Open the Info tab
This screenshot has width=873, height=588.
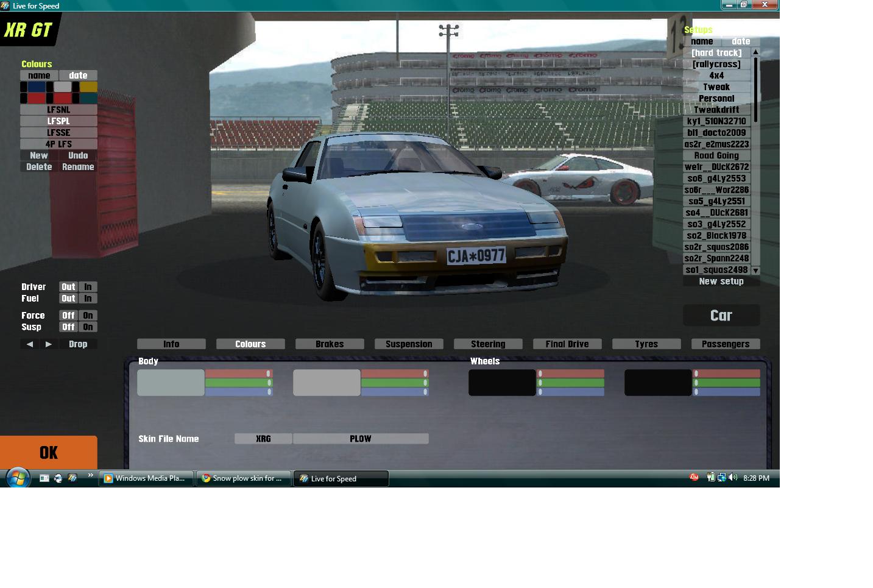171,344
